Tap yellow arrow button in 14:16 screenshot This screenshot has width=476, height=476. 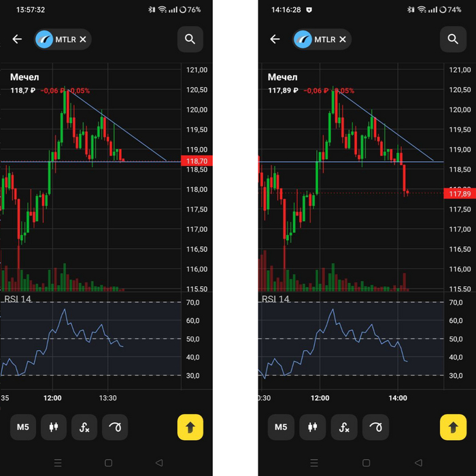(453, 427)
